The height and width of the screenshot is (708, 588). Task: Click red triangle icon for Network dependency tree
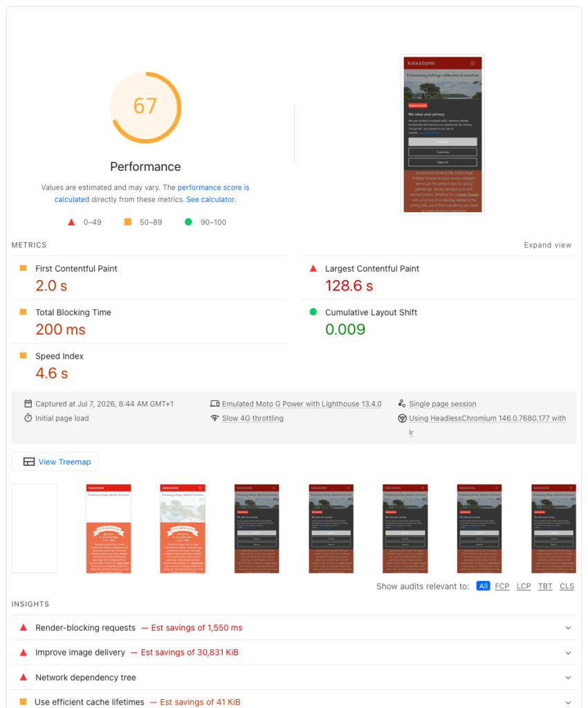click(x=23, y=677)
